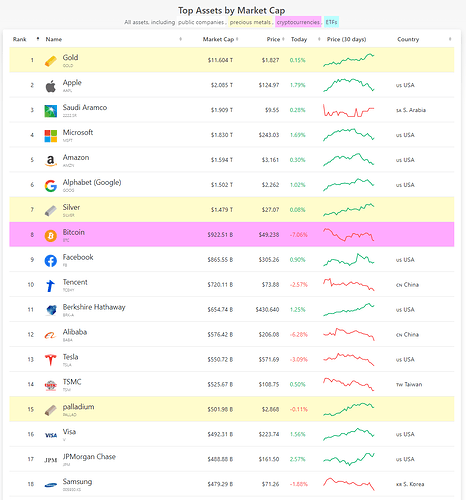The width and height of the screenshot is (466, 500).
Task: Open the Visa company link
Action: click(x=69, y=432)
